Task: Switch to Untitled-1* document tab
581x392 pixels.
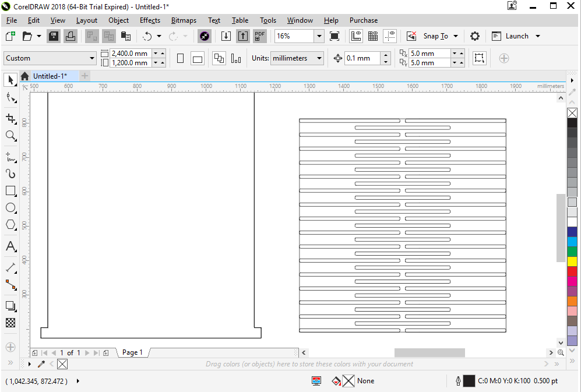Action: click(x=50, y=76)
